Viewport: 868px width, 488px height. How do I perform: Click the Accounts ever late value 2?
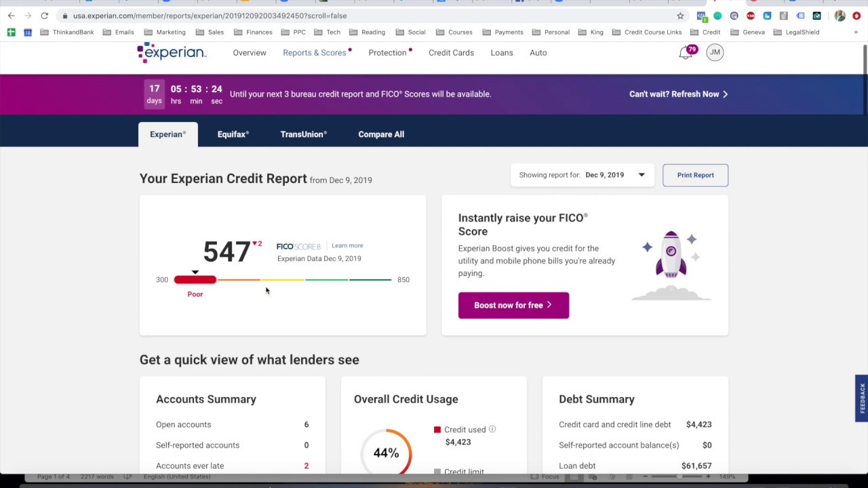(307, 466)
